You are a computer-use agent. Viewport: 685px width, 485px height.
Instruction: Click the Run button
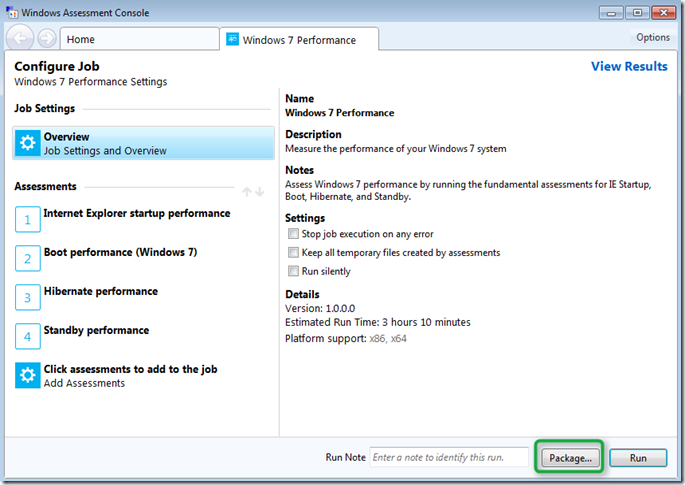[638, 458]
